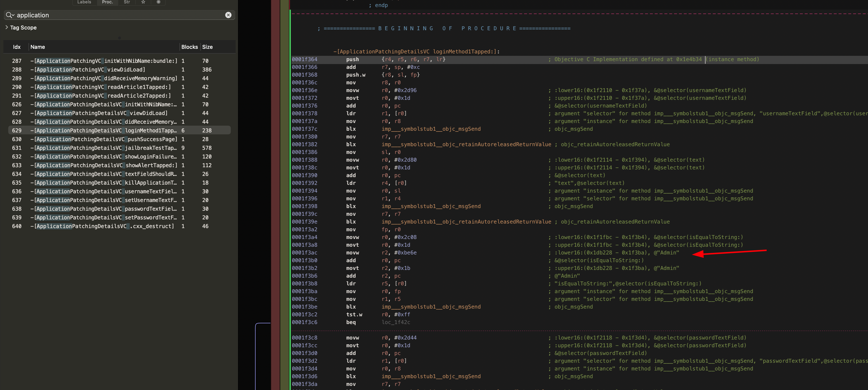Select ApplicationPatchingDetailsVC viewDidLoad row
This screenshot has width=868, height=390.
119,113
